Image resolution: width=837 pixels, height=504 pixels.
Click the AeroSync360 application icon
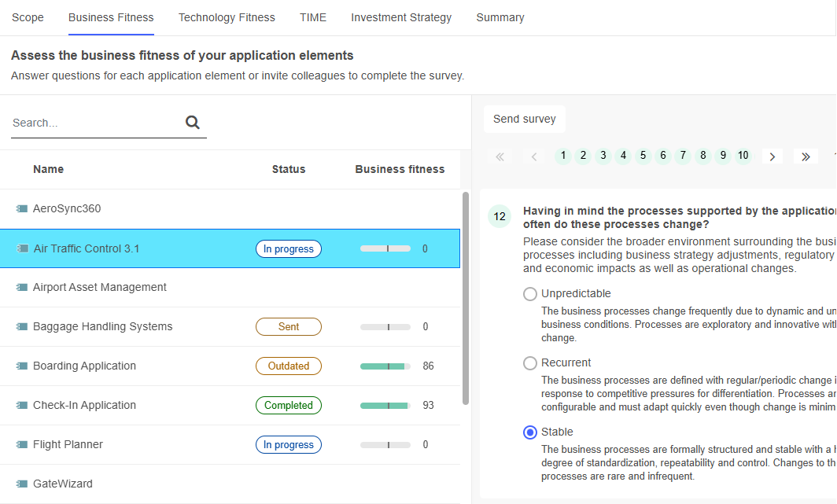tap(22, 209)
